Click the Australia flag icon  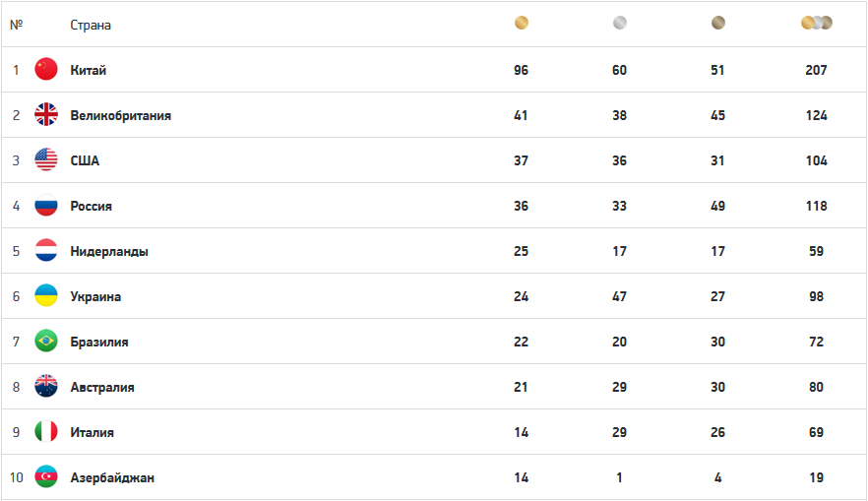[x=46, y=387]
